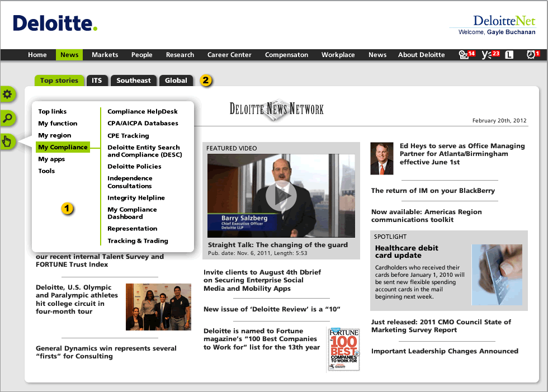Open the CPA/AICPA Databases link
Screen dimensions: 548x392
(143, 124)
